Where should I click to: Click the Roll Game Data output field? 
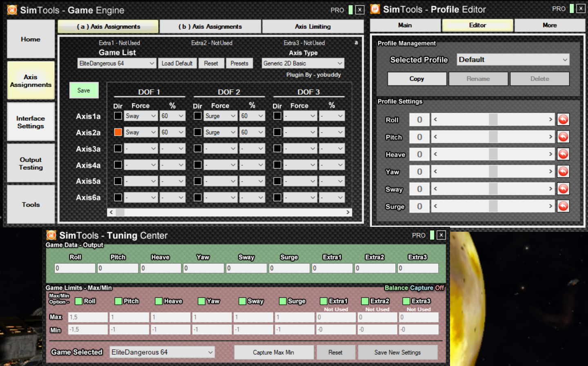75,268
